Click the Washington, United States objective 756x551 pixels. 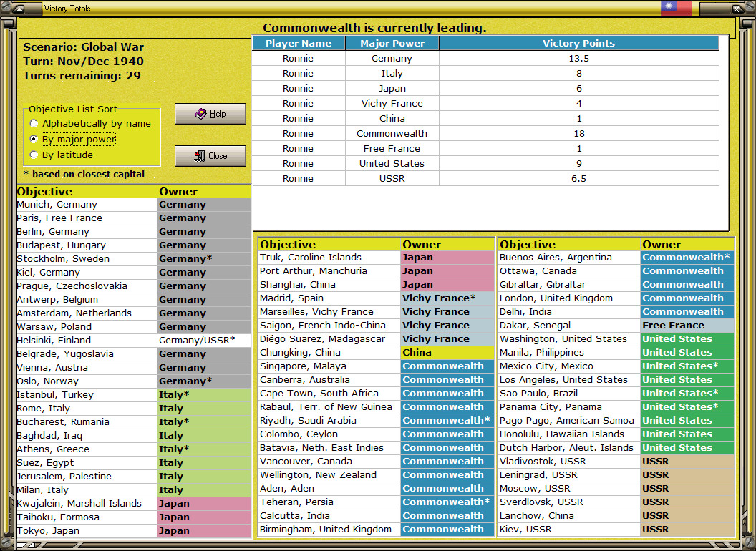(569, 339)
